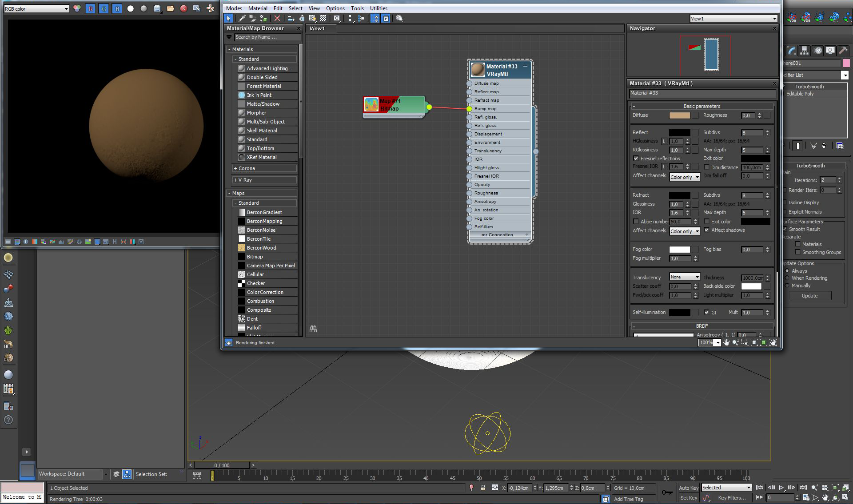Click the load image folder icon
The width and height of the screenshot is (853, 504).
point(170,8)
